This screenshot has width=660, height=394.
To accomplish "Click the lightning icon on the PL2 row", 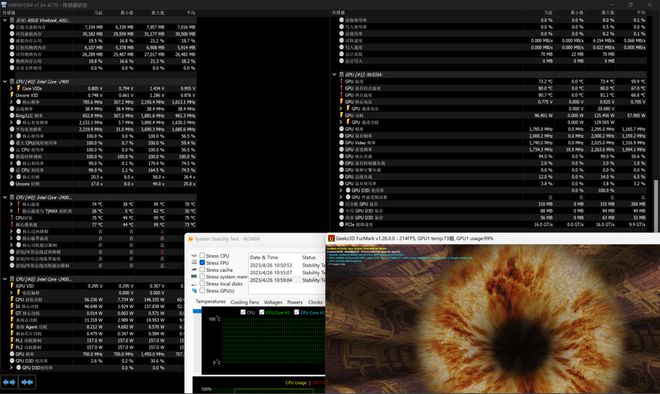I will (x=12, y=347).
